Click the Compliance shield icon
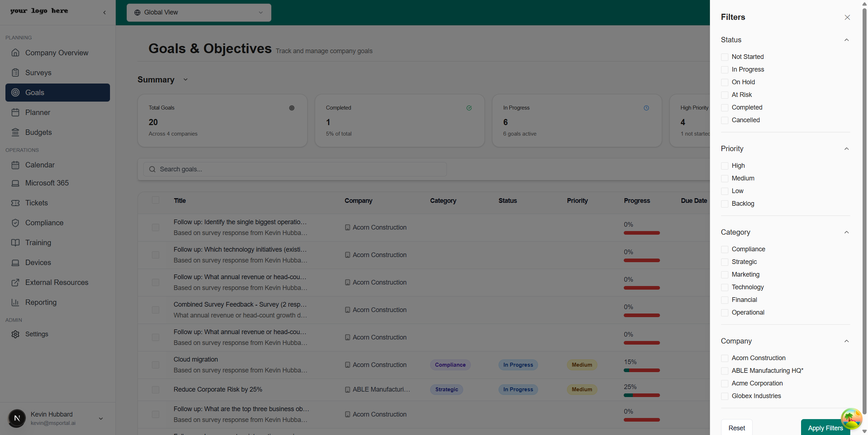The height and width of the screenshot is (435, 868). pos(15,223)
